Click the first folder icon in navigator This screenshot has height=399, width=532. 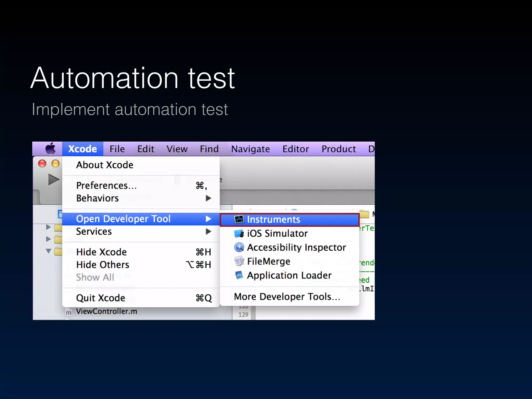[58, 228]
